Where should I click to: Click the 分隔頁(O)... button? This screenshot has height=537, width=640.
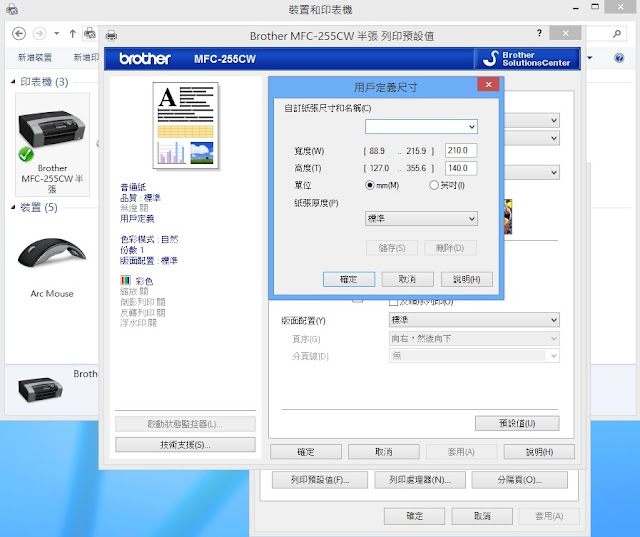coord(520,480)
